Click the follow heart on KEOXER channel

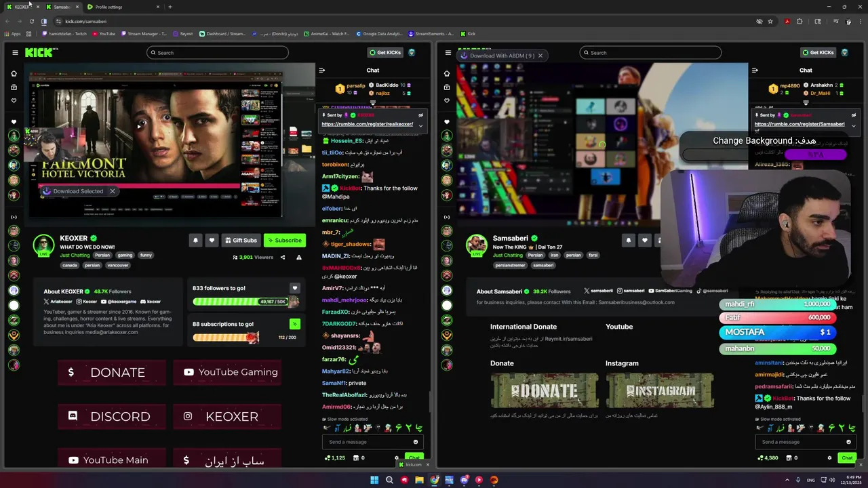212,240
